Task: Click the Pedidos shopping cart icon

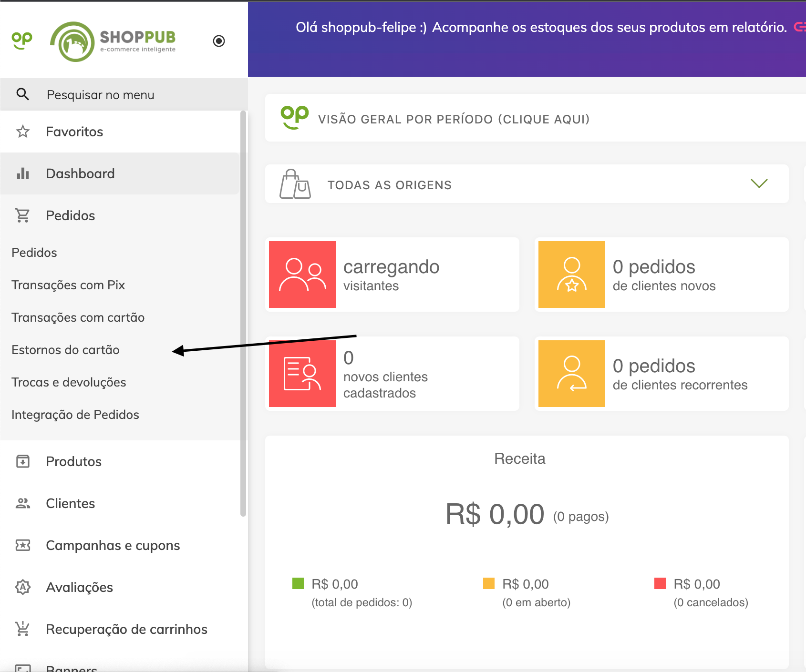Action: (x=23, y=215)
